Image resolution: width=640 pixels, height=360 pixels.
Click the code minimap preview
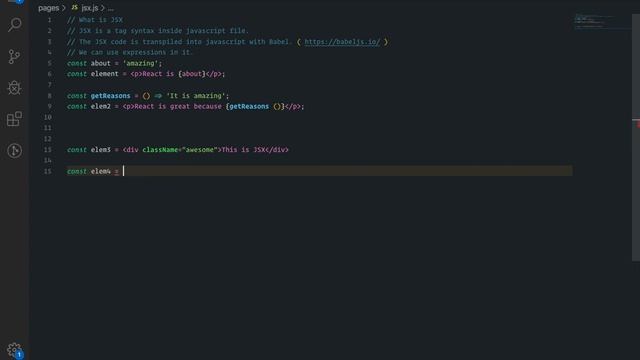[601, 21]
